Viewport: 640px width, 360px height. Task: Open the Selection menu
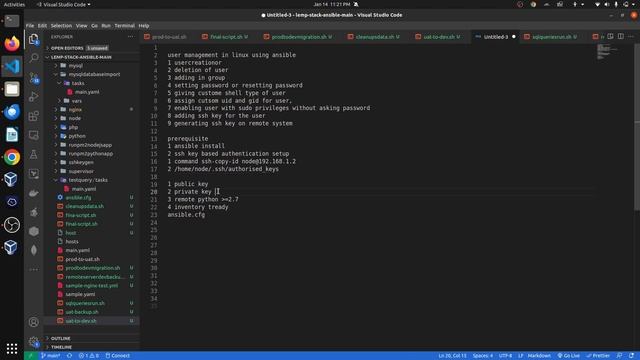click(x=61, y=25)
